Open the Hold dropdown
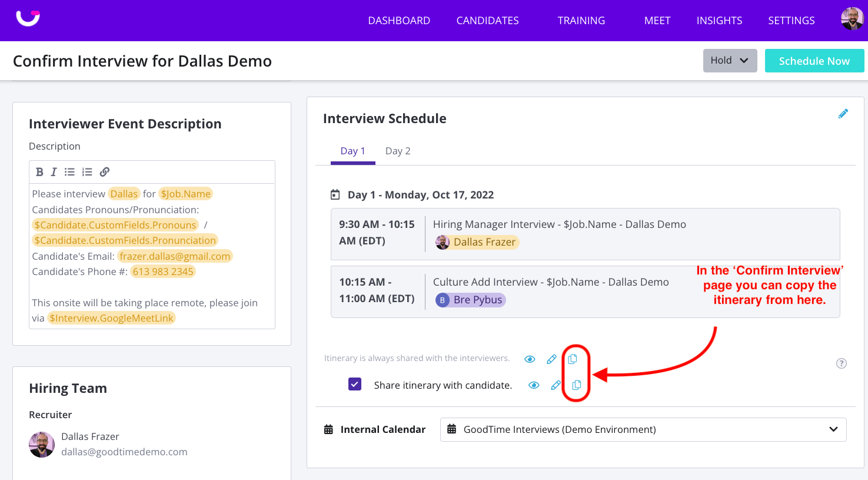 [x=730, y=61]
